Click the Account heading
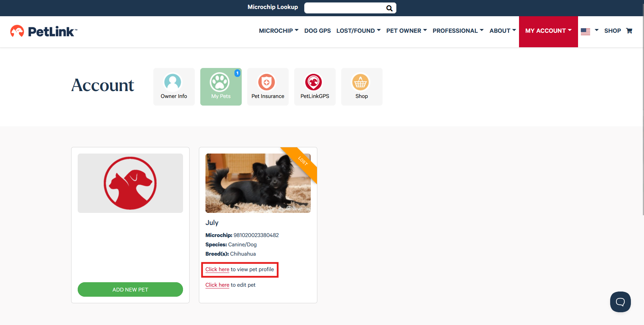The image size is (644, 325). pos(103,85)
